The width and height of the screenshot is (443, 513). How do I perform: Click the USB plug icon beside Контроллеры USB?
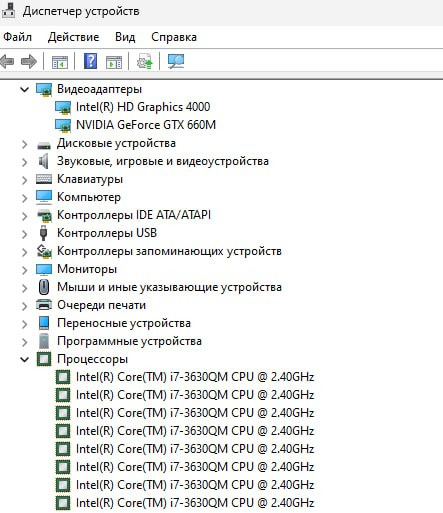[43, 233]
